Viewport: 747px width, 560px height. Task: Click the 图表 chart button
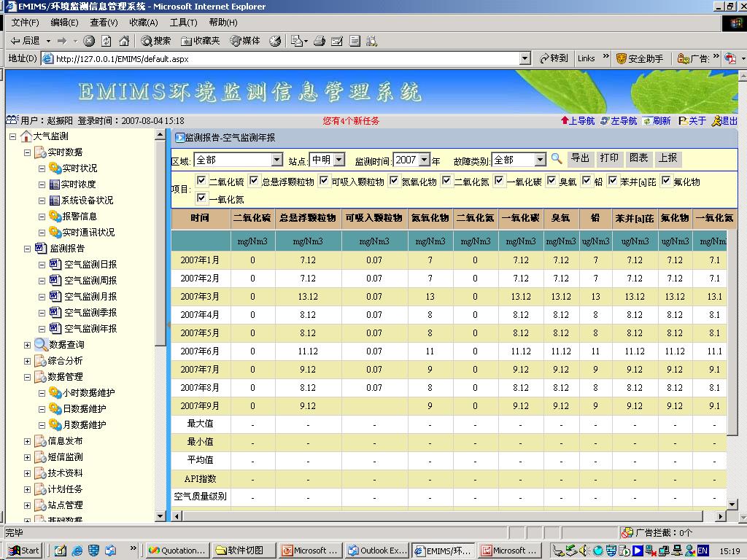click(x=639, y=158)
